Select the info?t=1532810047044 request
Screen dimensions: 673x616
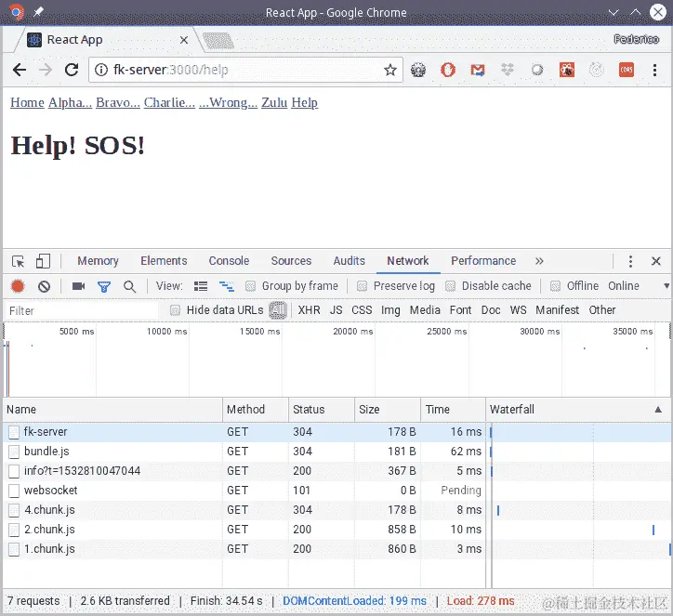coord(336,471)
